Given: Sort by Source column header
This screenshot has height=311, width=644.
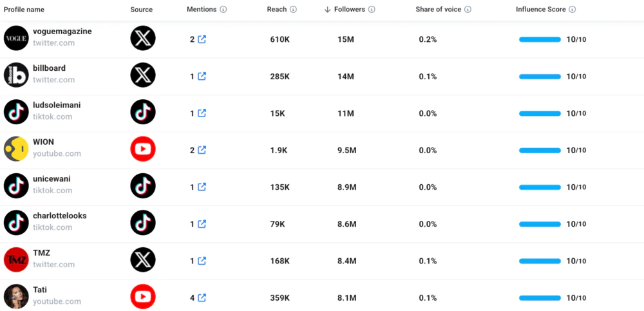Looking at the screenshot, I should [x=141, y=10].
